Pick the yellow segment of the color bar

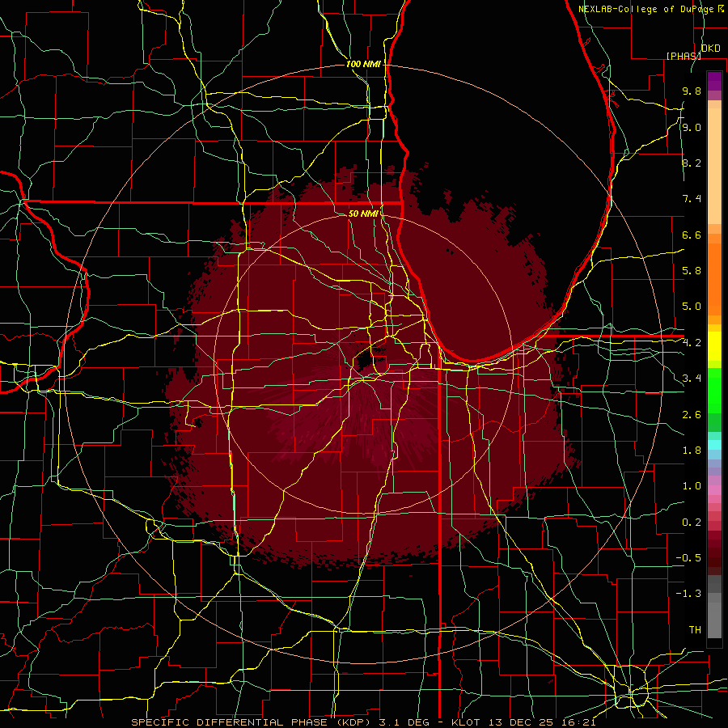click(714, 346)
